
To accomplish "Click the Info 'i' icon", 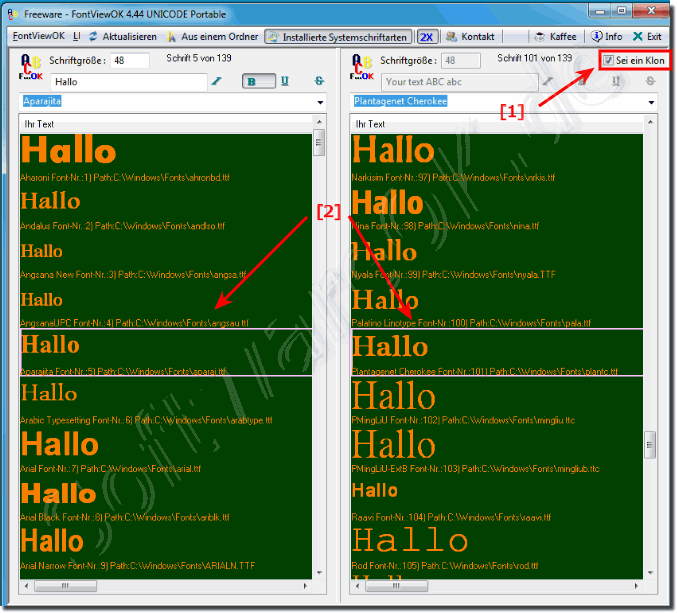I will point(596,37).
